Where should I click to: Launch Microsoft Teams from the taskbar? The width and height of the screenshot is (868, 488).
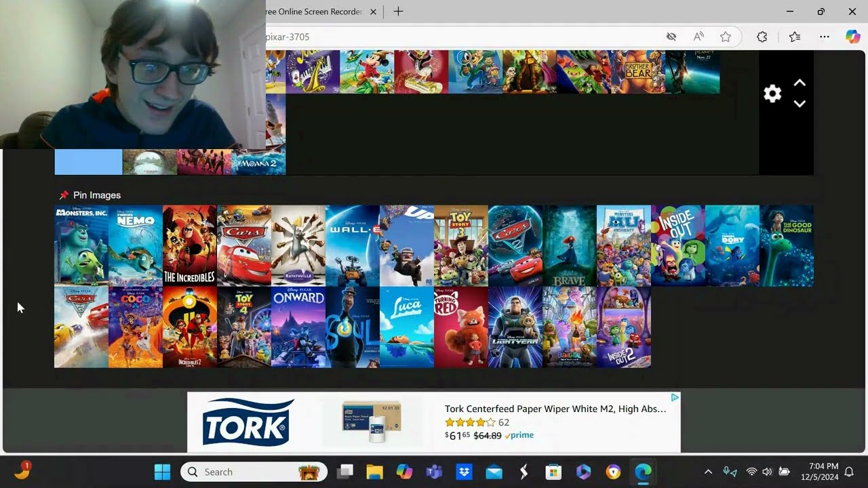[x=434, y=472]
